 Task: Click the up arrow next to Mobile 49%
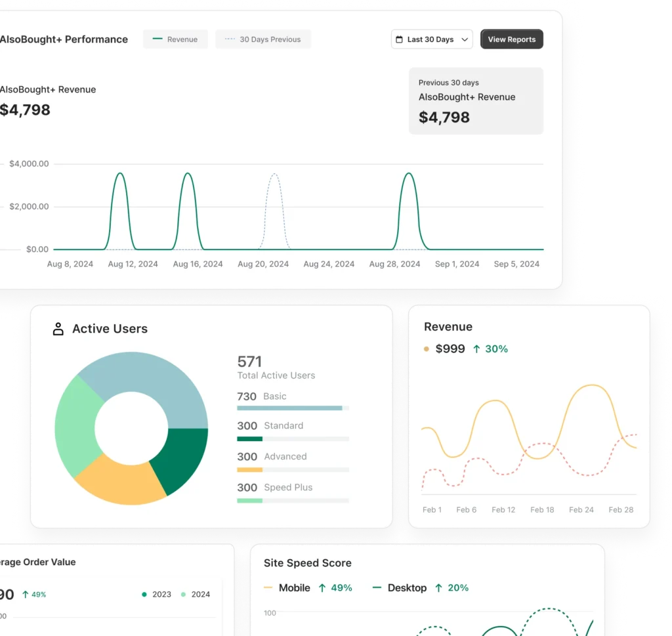pyautogui.click(x=322, y=588)
